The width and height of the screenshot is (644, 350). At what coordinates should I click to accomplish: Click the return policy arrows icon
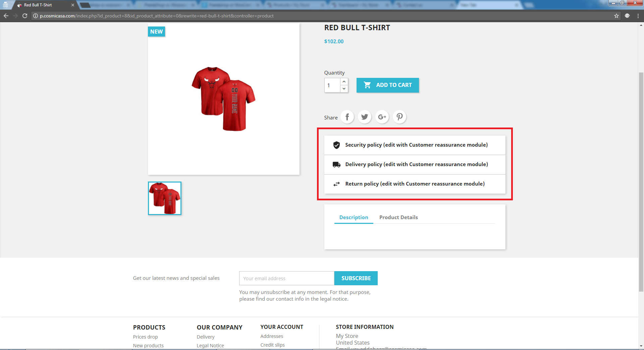(336, 184)
